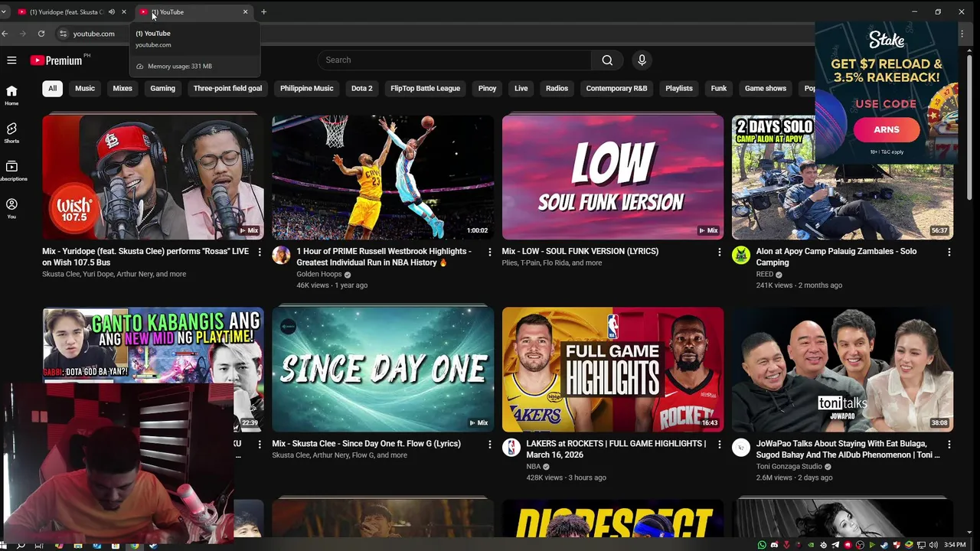Open options for Since Day One mix
Screen dimensions: 980x551
point(490,444)
